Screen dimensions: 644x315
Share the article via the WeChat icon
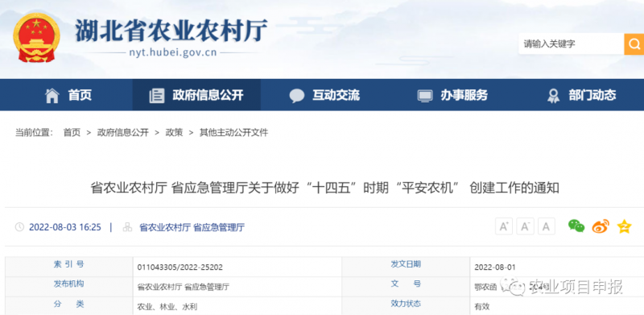coord(576,226)
